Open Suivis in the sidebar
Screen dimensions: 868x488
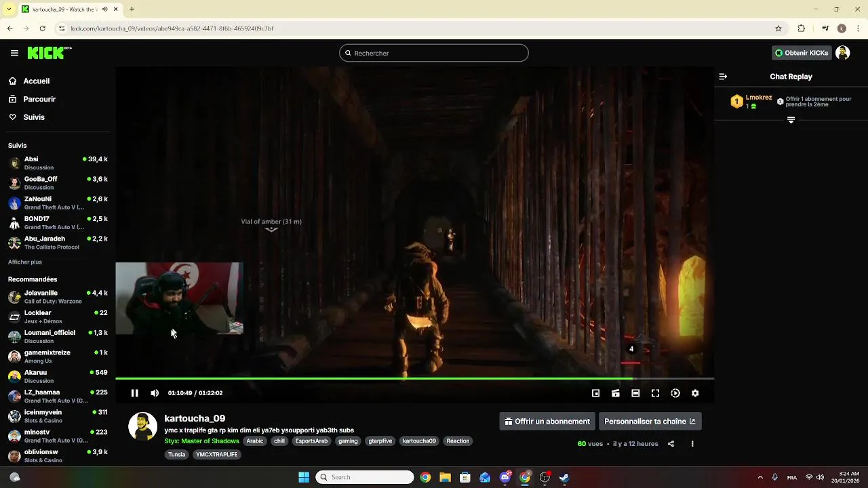pos(33,117)
